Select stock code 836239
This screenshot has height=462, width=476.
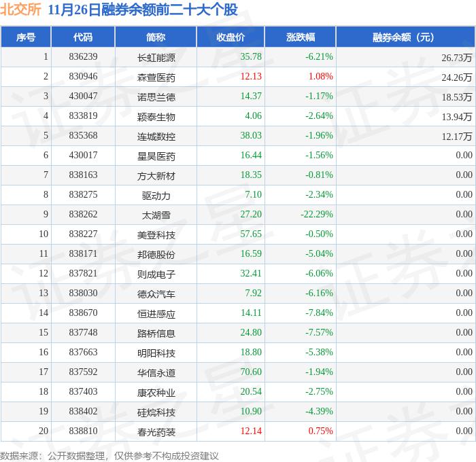click(83, 56)
